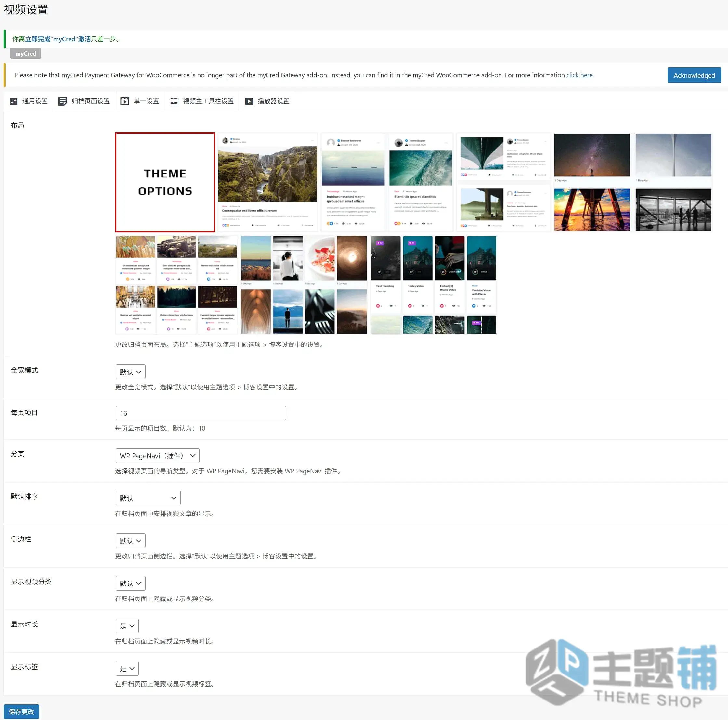This screenshot has width=728, height=720.
Task: Click the 每页项目 label
Action: (24, 413)
